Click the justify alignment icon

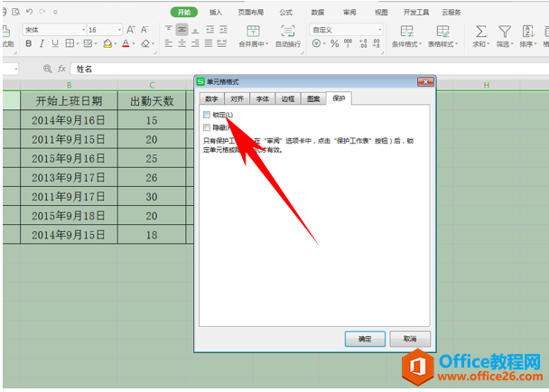point(209,43)
